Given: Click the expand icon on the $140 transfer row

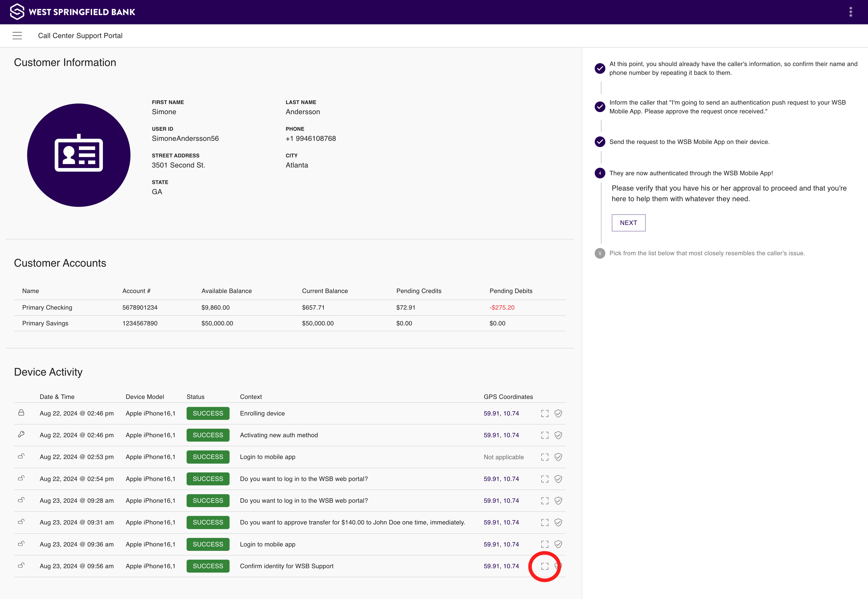Looking at the screenshot, I should pyautogui.click(x=545, y=522).
